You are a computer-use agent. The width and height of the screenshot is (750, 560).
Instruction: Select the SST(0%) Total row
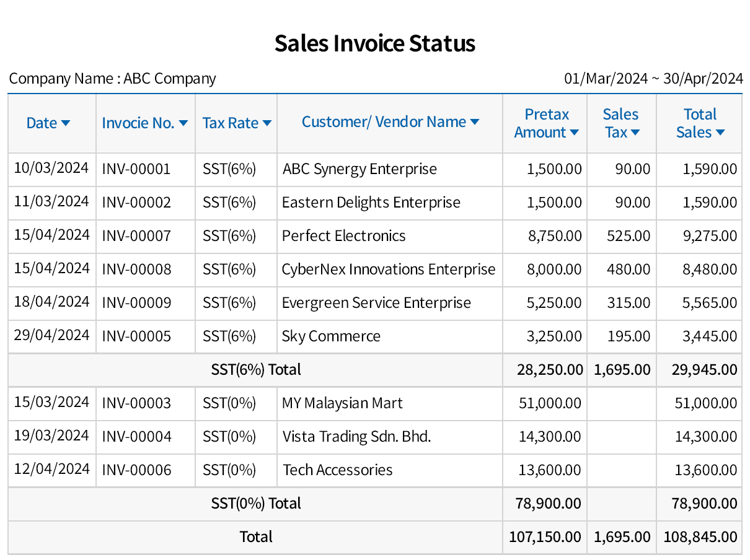pyautogui.click(x=256, y=504)
